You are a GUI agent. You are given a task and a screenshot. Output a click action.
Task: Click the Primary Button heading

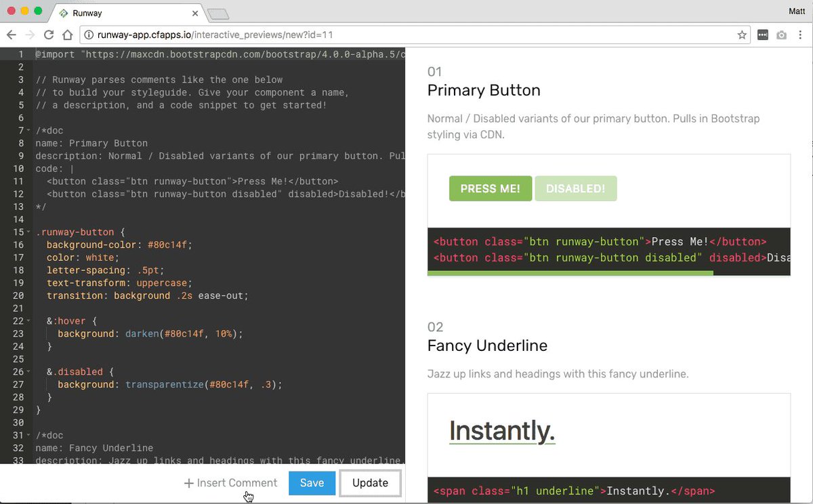(x=484, y=91)
